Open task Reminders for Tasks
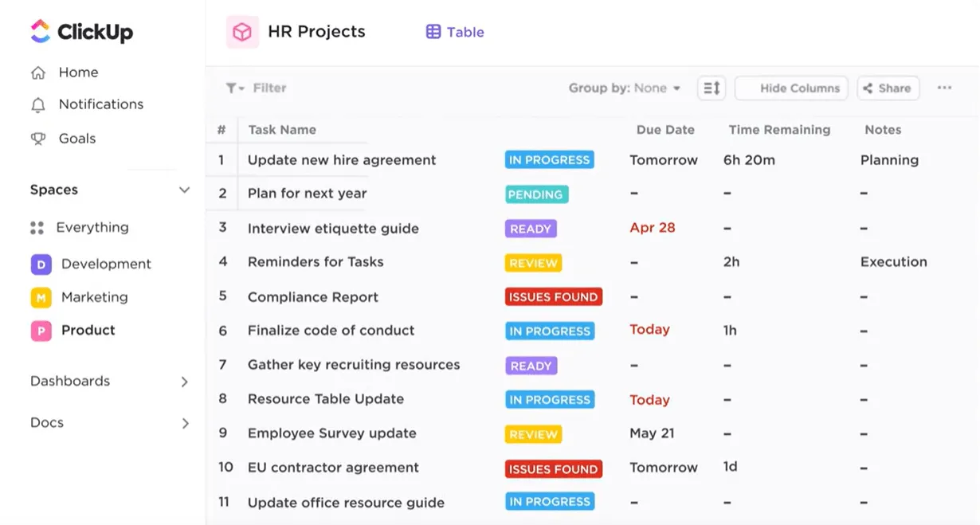Image resolution: width=980 pixels, height=525 pixels. [316, 262]
